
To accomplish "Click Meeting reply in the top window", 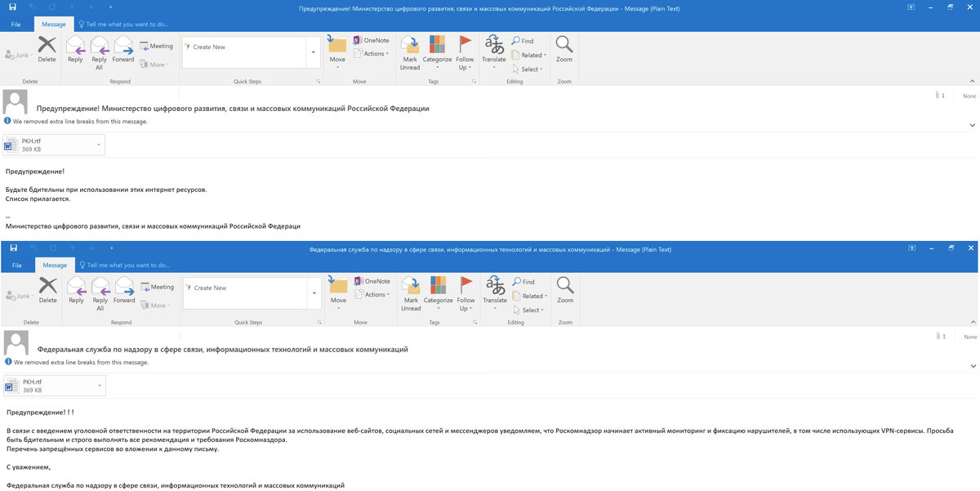I will click(x=156, y=46).
